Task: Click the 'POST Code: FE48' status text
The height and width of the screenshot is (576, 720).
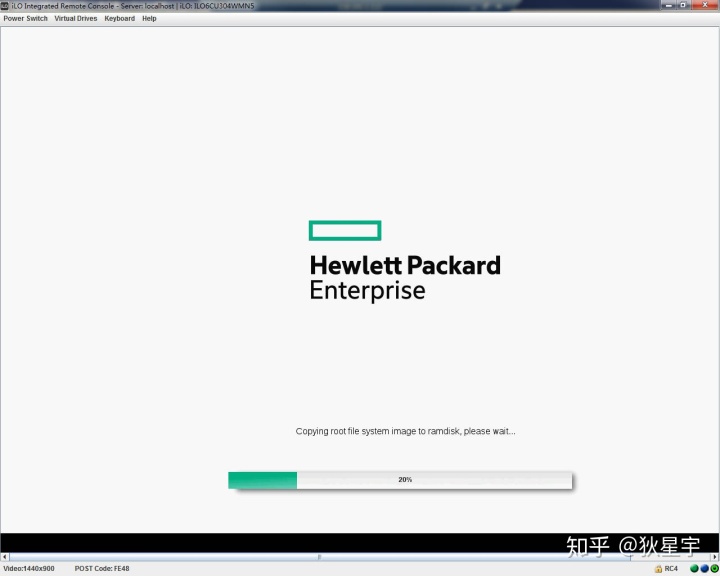Action: point(102,569)
